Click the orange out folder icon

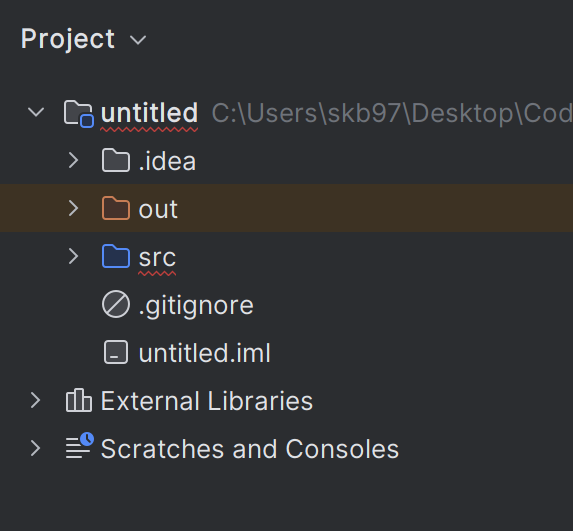pos(116,208)
